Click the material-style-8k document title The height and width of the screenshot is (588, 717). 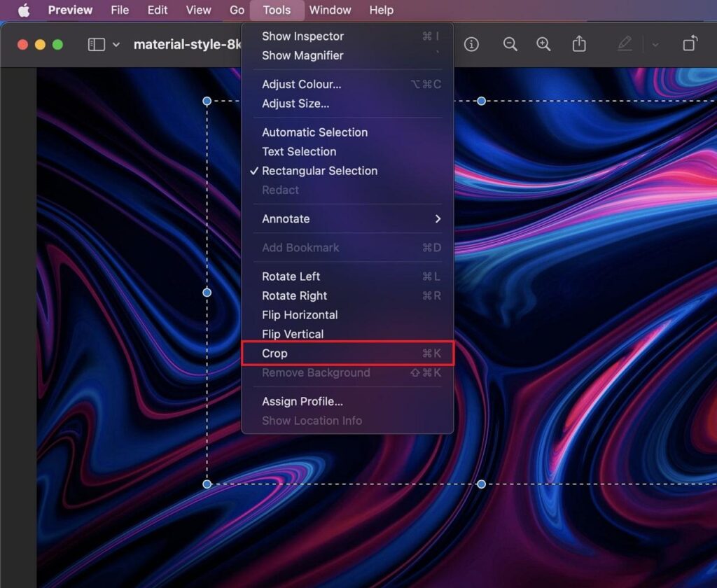tap(188, 44)
